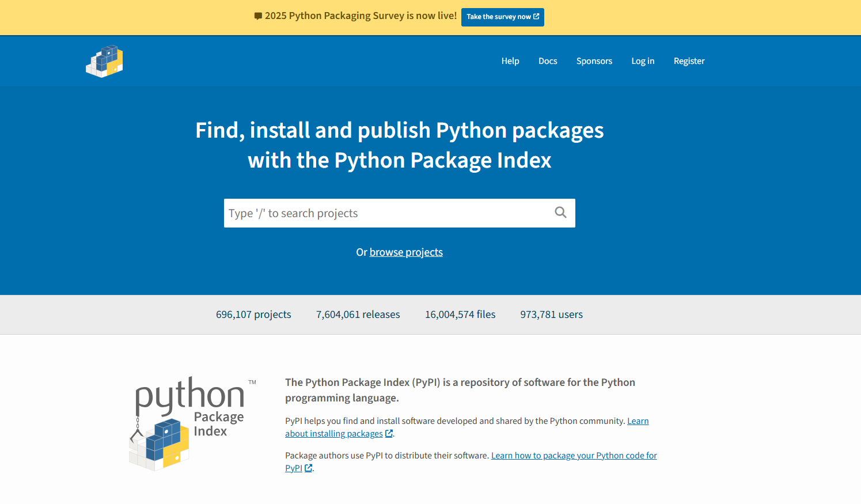Viewport: 861px width, 504px height.
Task: Click the "Find, install and publish Python packages" heading
Action: pos(400,145)
